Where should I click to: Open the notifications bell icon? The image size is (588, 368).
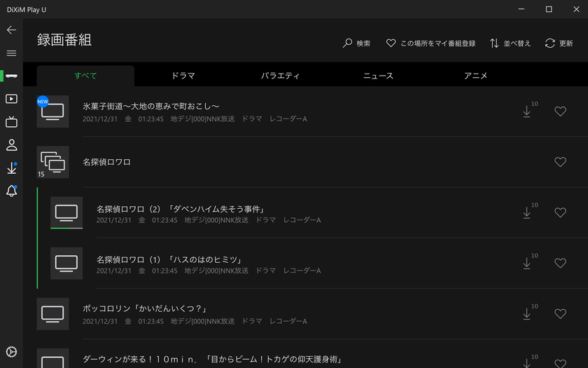coord(12,191)
